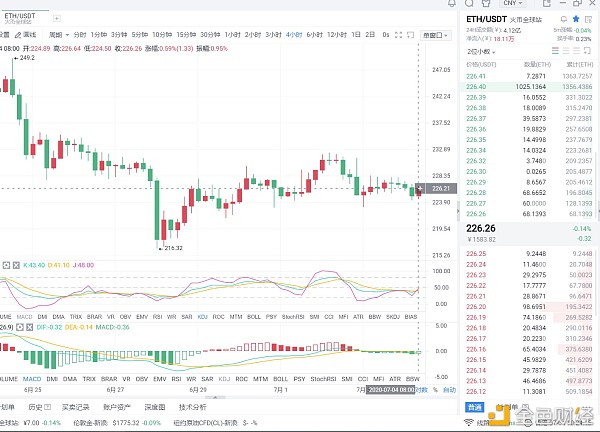Image resolution: width=600 pixels, height=432 pixels.
Task: Click the 226.21 crosshair price label
Action: tap(440, 188)
